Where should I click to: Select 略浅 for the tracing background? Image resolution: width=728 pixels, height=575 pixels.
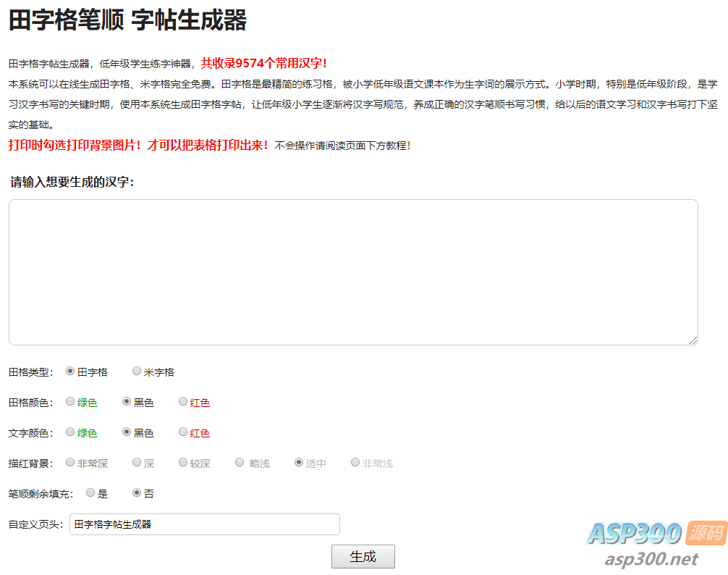click(x=240, y=463)
